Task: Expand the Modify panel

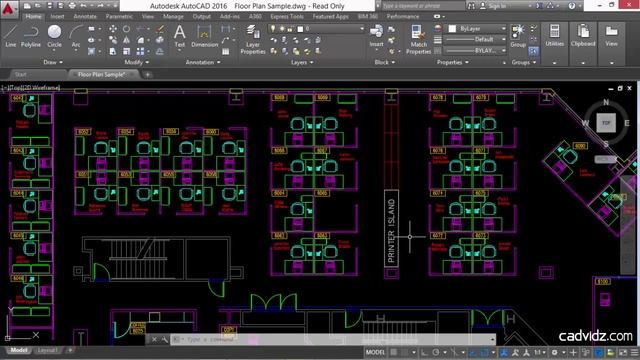Action: 137,62
